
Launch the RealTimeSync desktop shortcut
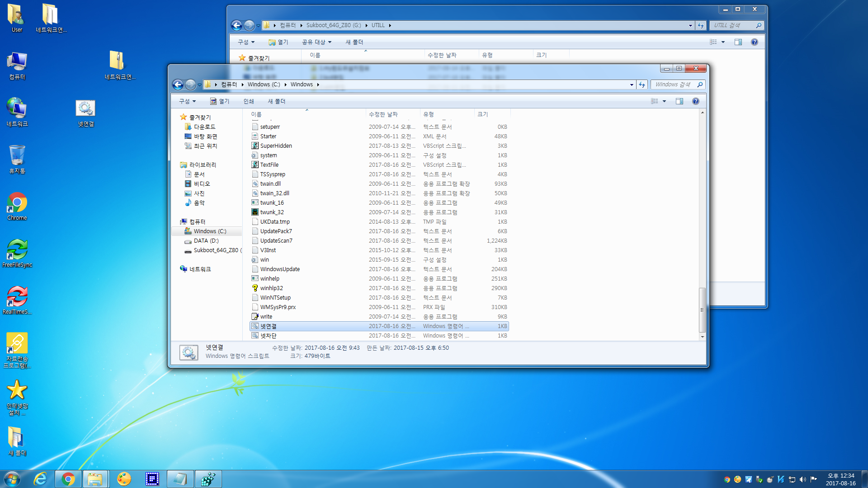click(17, 300)
